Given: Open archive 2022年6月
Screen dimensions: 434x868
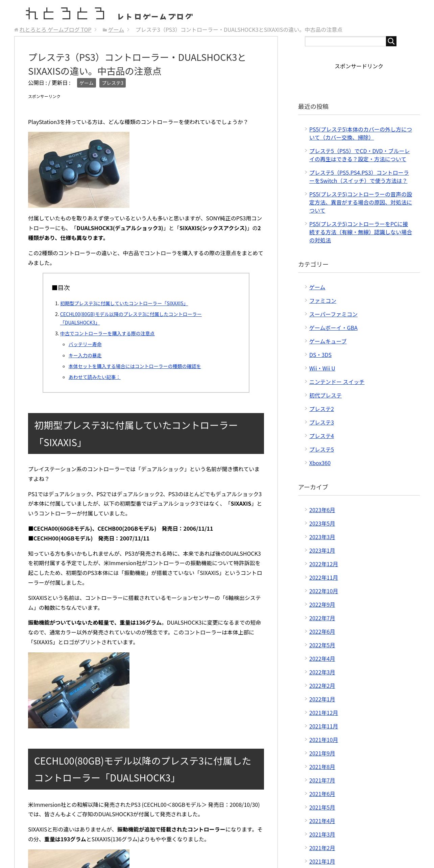Looking at the screenshot, I should pos(322,632).
